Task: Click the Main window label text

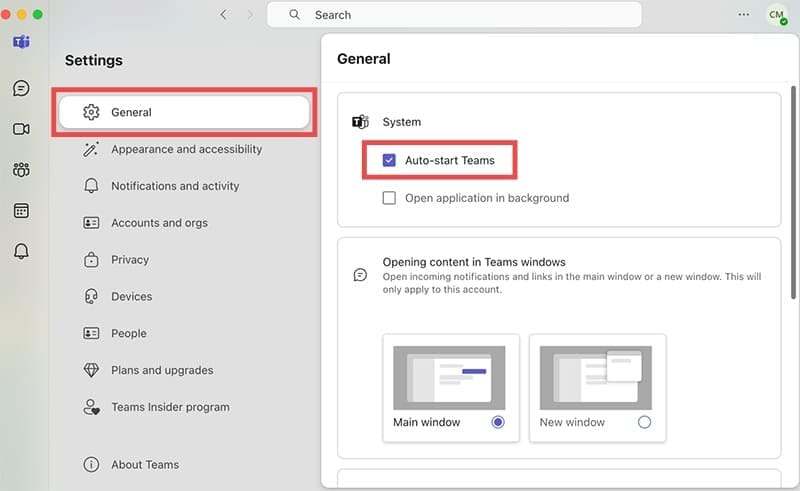Action: pyautogui.click(x=427, y=422)
